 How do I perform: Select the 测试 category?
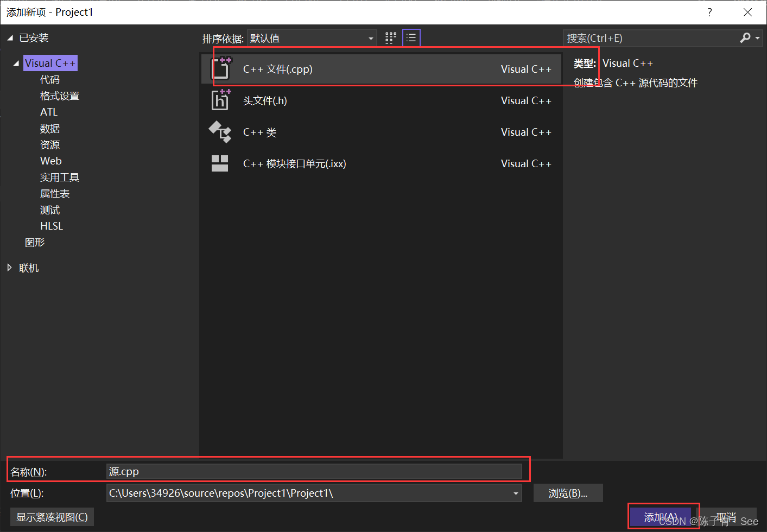pos(50,210)
